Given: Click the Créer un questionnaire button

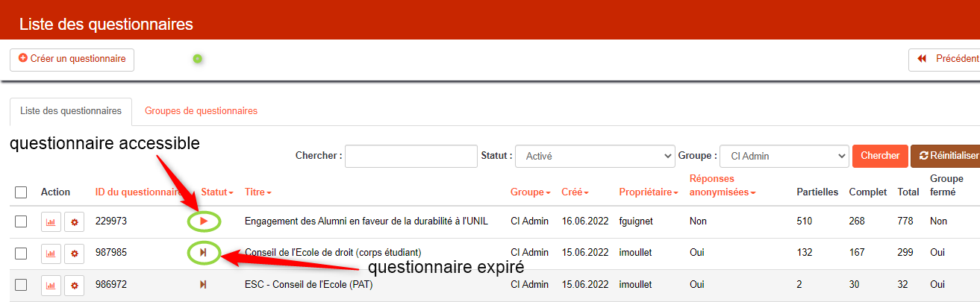Looking at the screenshot, I should 72,59.
